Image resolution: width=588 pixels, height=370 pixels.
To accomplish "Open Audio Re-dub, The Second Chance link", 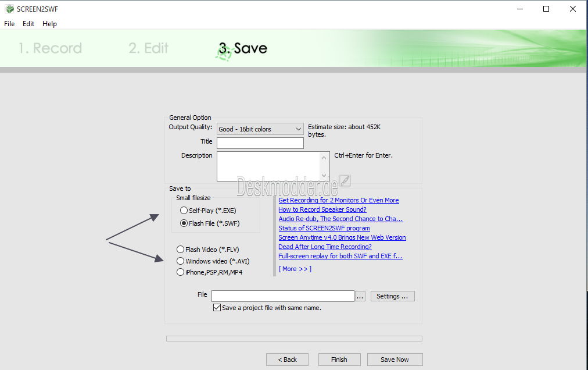I will tap(340, 219).
